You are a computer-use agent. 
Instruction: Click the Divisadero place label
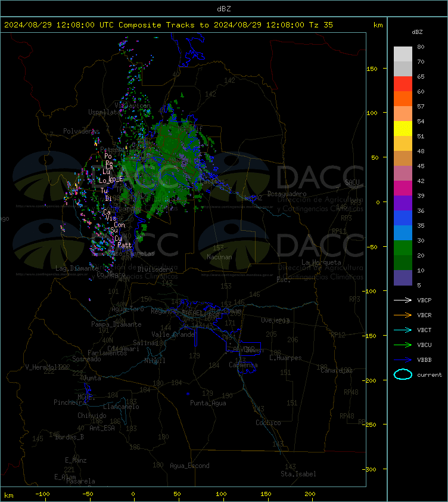(155, 269)
